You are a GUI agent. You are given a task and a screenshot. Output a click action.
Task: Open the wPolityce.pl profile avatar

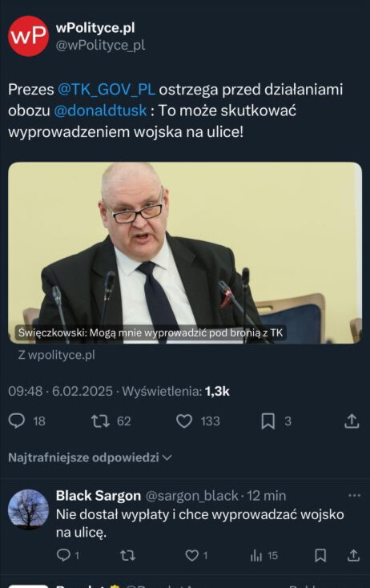pos(28,36)
